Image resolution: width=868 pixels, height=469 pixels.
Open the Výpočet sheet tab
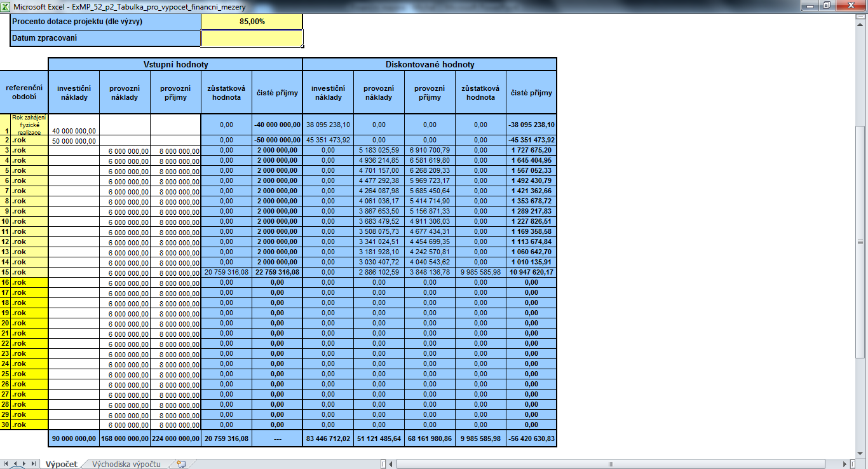pos(61,464)
